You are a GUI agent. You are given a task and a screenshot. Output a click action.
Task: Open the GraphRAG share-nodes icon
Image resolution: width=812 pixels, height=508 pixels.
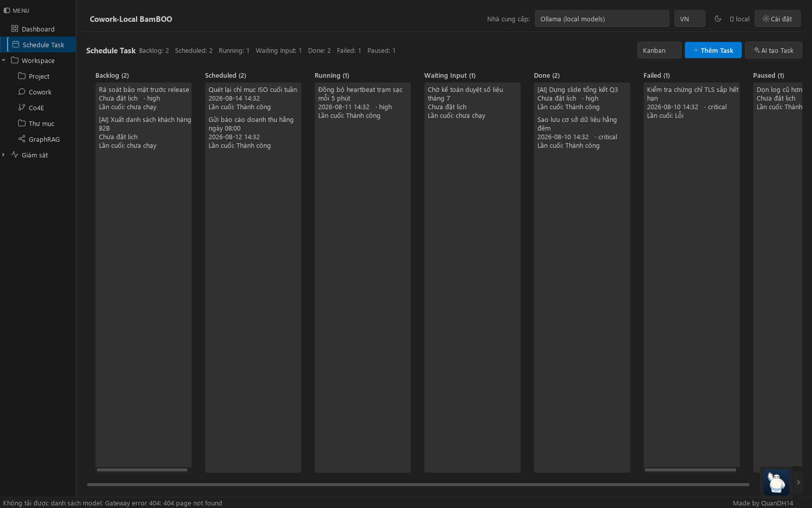tap(22, 139)
